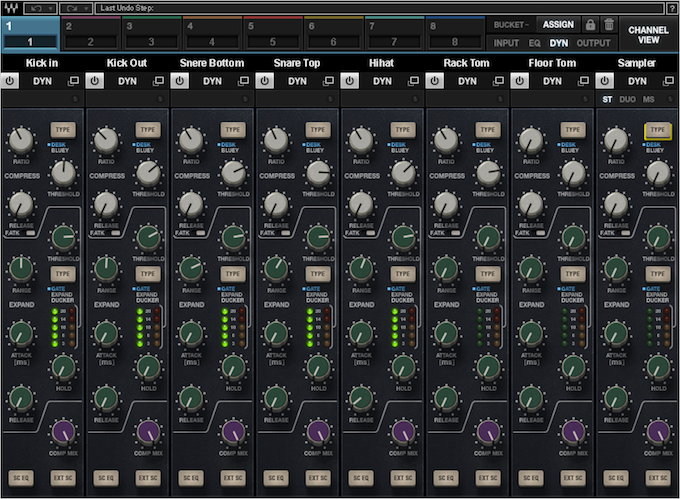Select DUO mode on Sampler channel
The height and width of the screenshot is (499, 680).
(628, 99)
